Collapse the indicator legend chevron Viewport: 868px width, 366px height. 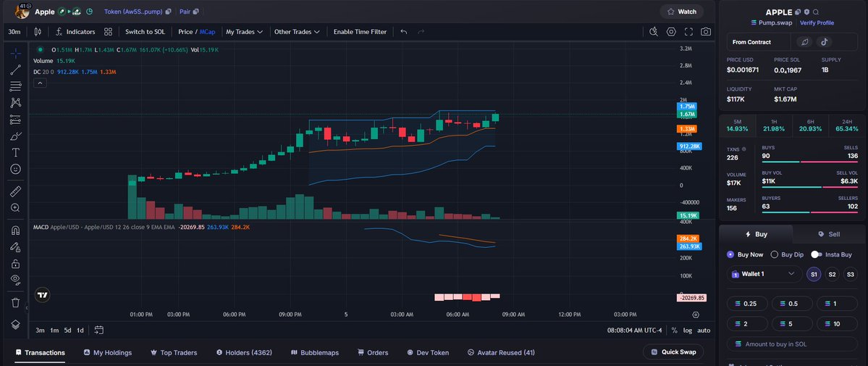click(x=40, y=83)
